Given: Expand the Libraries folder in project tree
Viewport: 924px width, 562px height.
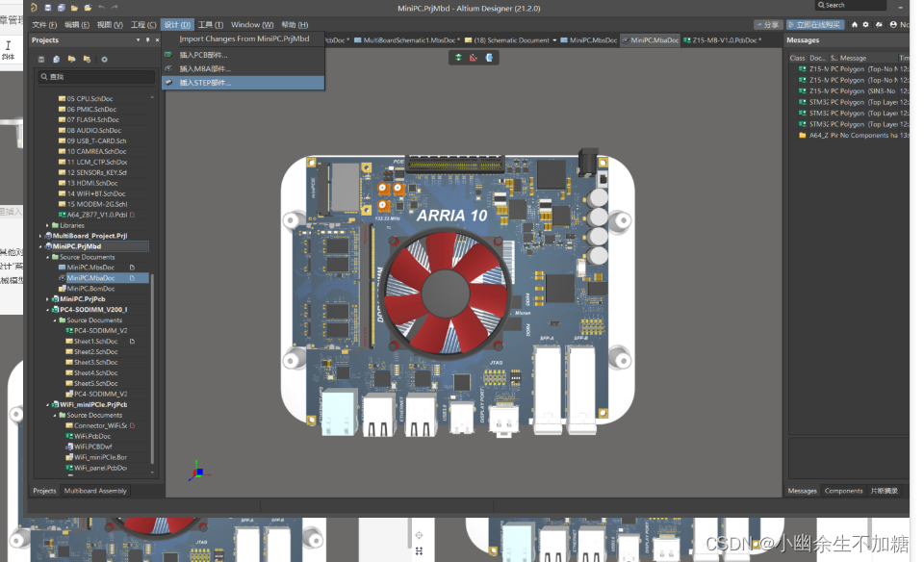Looking at the screenshot, I should pos(49,225).
